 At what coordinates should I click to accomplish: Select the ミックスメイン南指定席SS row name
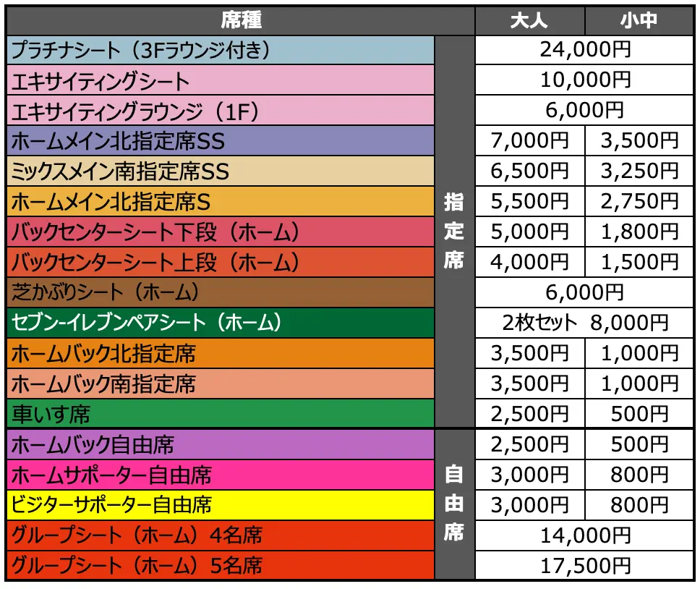pyautogui.click(x=221, y=171)
